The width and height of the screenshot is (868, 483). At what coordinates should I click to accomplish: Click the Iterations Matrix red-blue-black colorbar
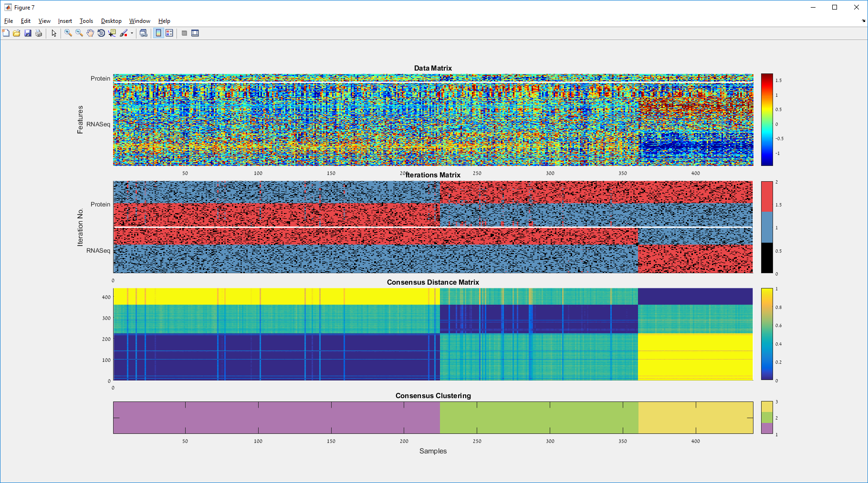point(767,227)
